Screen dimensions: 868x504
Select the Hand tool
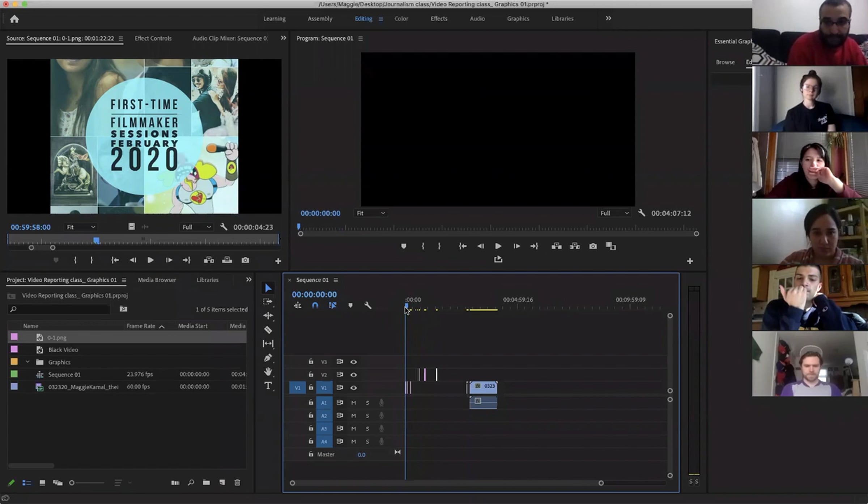click(x=268, y=372)
